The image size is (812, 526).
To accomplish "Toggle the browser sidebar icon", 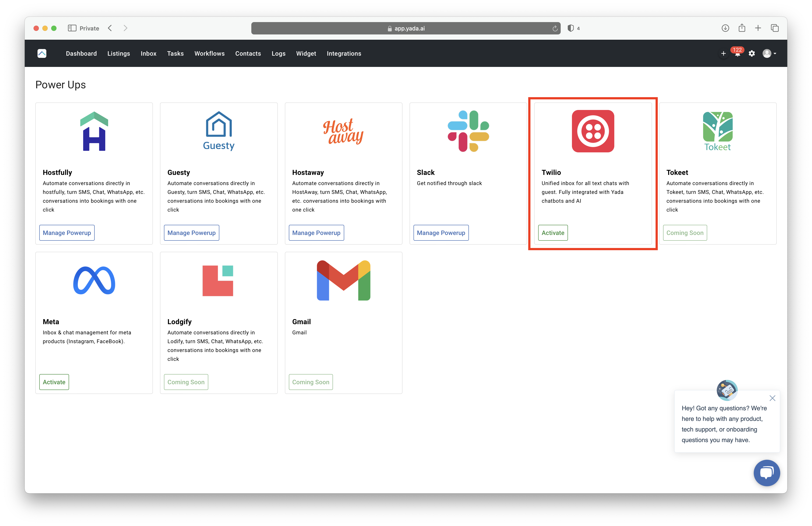I will tap(72, 28).
